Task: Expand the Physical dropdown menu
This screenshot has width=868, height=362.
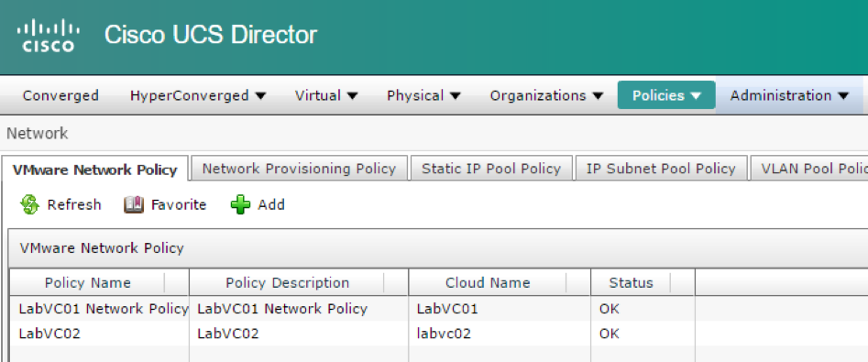Action: coord(424,95)
